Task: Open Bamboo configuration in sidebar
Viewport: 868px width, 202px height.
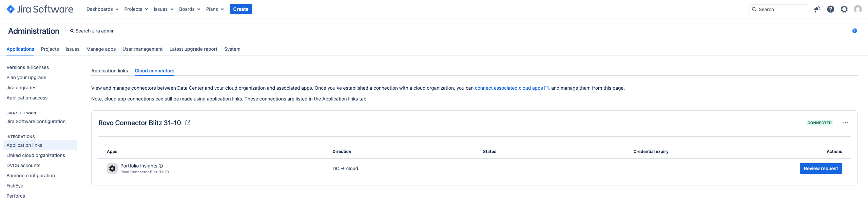Action: 31,176
